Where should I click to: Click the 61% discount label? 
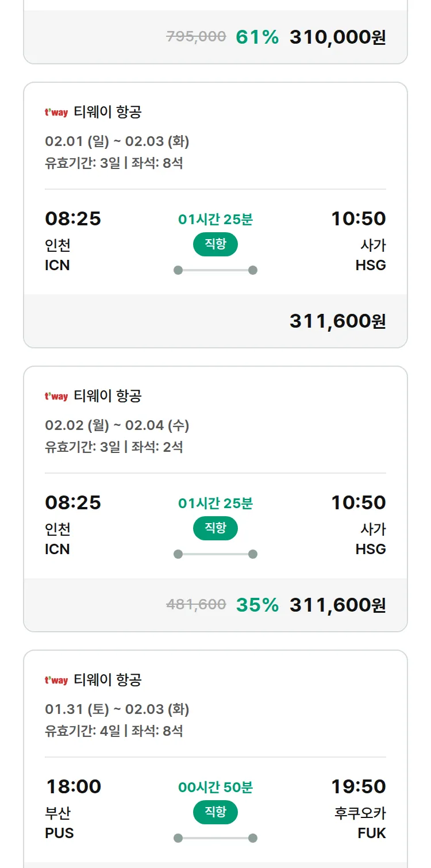point(257,37)
